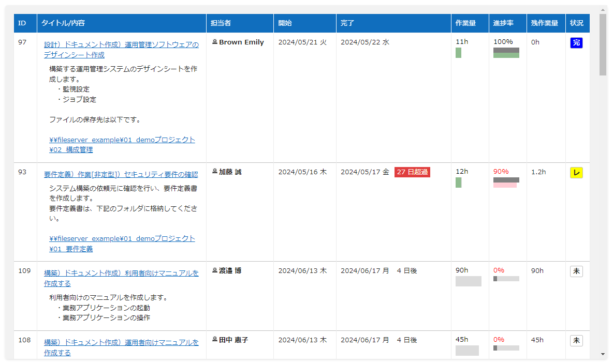Click the 担当者 column header
613x364 pixels.
pyautogui.click(x=240, y=23)
